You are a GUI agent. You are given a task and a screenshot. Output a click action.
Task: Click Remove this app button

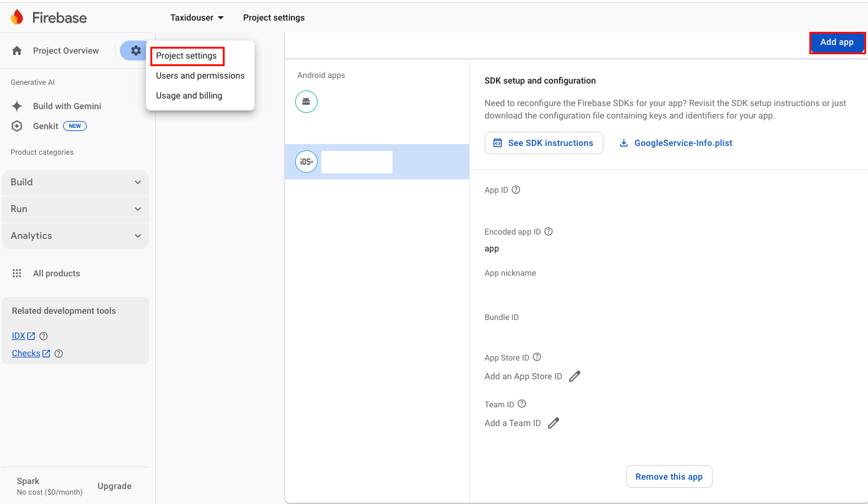pos(669,477)
